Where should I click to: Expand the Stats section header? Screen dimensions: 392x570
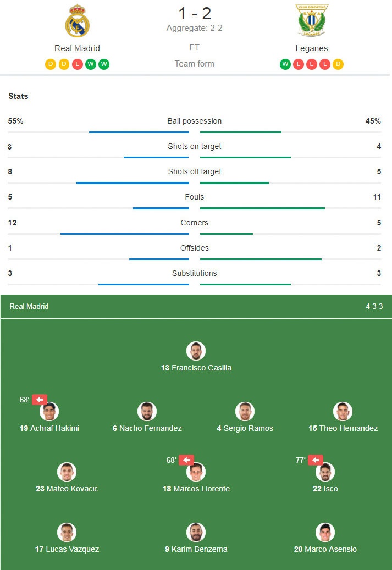[18, 96]
